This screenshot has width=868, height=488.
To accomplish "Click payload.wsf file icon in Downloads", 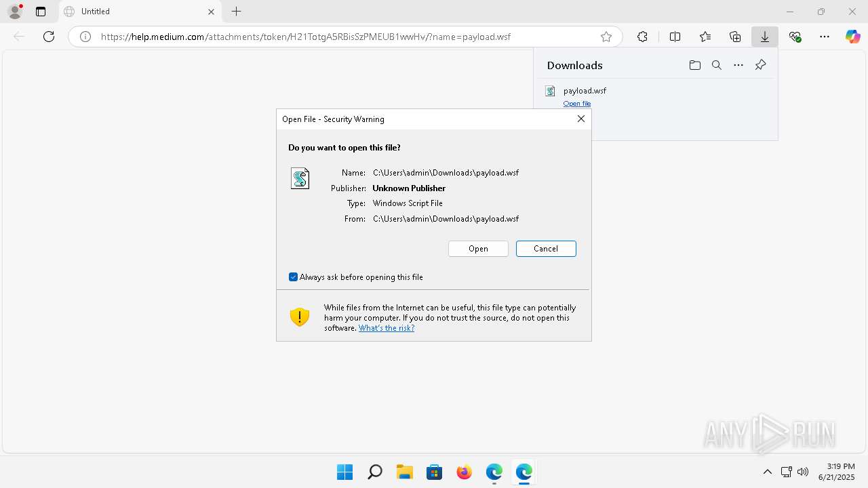I will point(551,91).
